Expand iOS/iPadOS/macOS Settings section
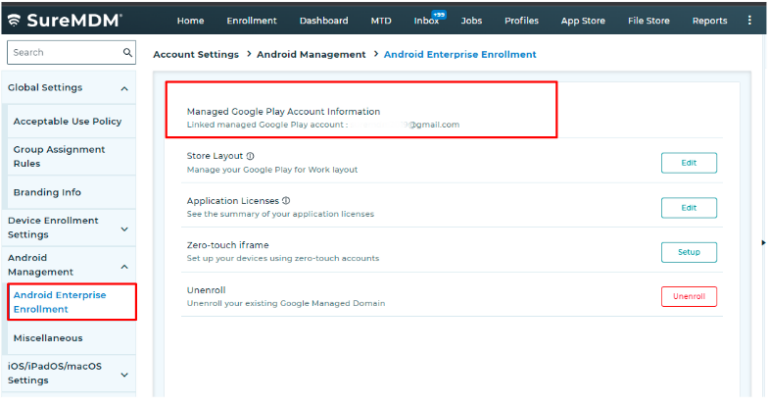Screen dimensions: 768x406 124,375
